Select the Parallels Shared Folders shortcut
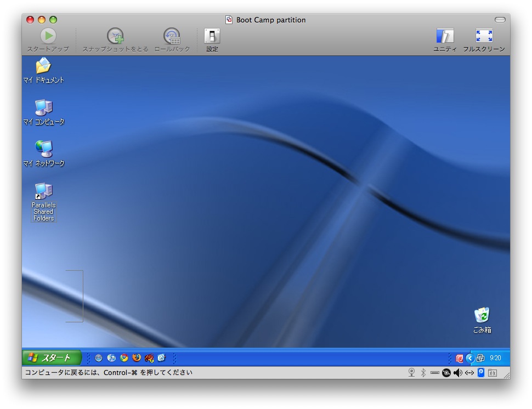The image size is (532, 409). [43, 202]
